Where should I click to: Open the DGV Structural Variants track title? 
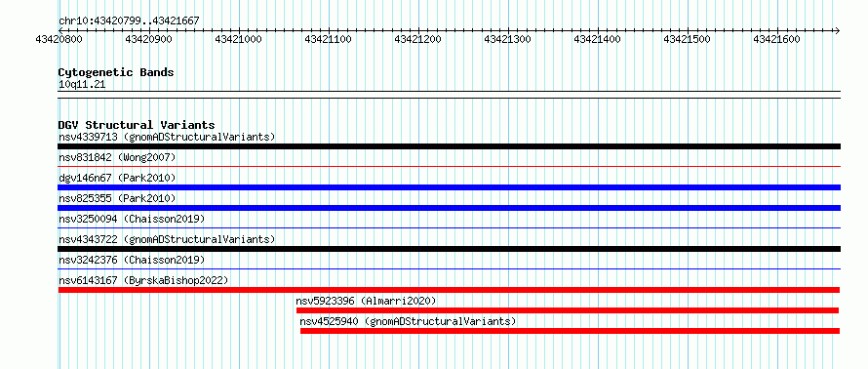click(137, 125)
